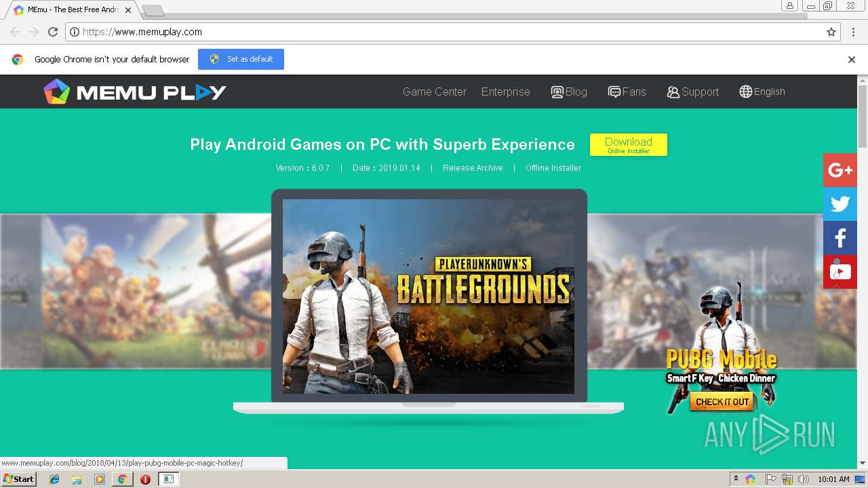This screenshot has height=488, width=868.
Task: Open the Enterprise page
Action: click(506, 91)
